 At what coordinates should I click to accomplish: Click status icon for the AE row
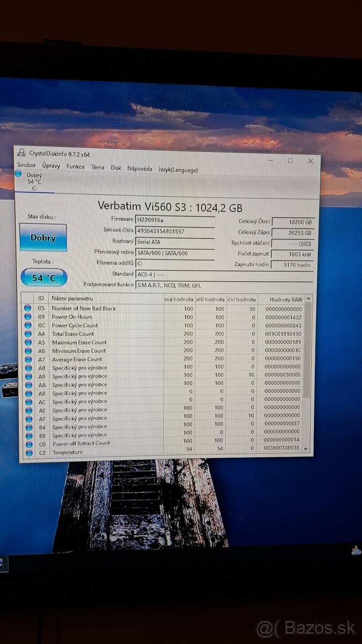[x=28, y=410]
